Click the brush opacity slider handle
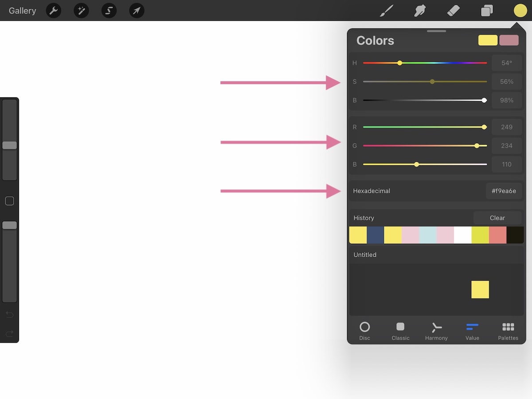The width and height of the screenshot is (532, 399). (x=9, y=225)
